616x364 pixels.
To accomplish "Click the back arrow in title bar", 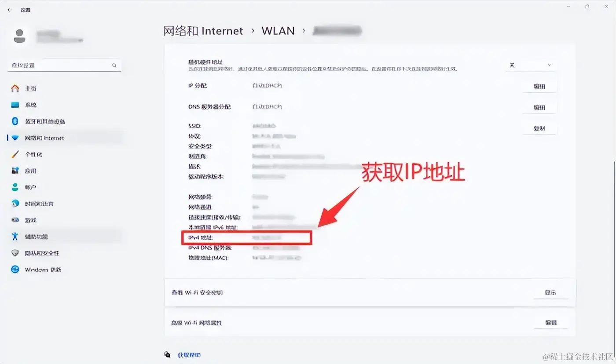I will tap(10, 10).
